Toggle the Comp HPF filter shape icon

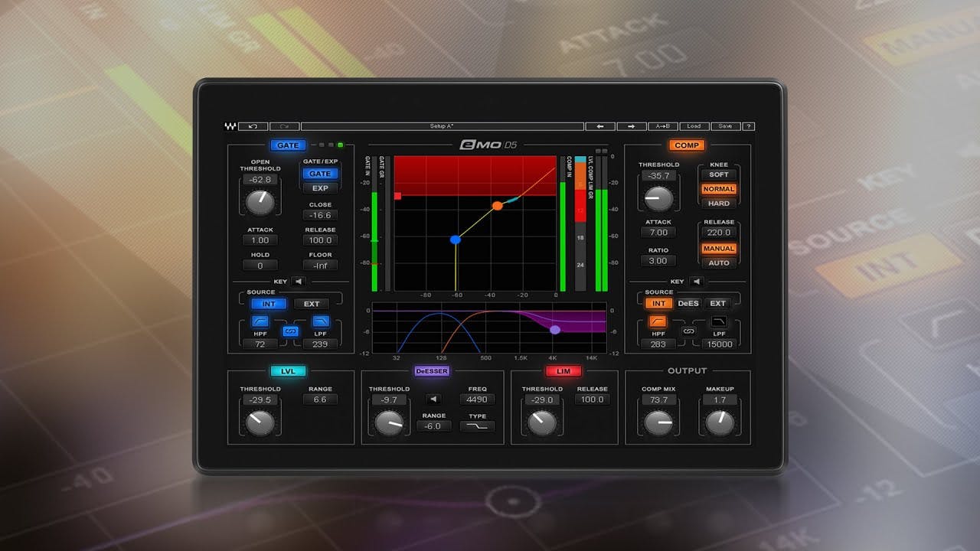tap(658, 321)
